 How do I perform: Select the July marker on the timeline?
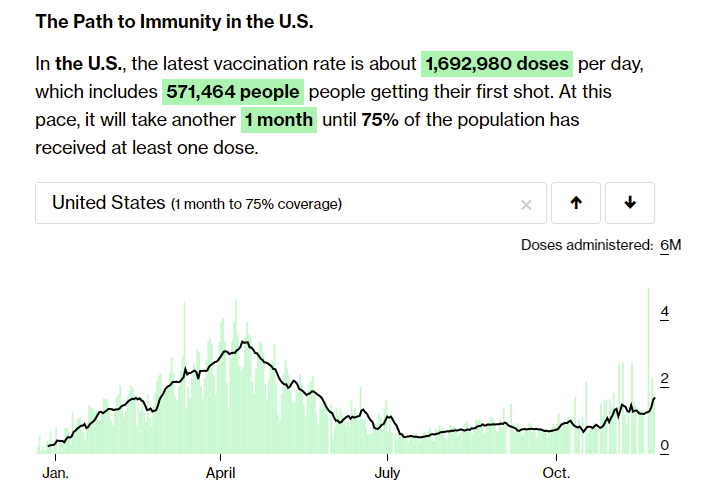click(386, 470)
